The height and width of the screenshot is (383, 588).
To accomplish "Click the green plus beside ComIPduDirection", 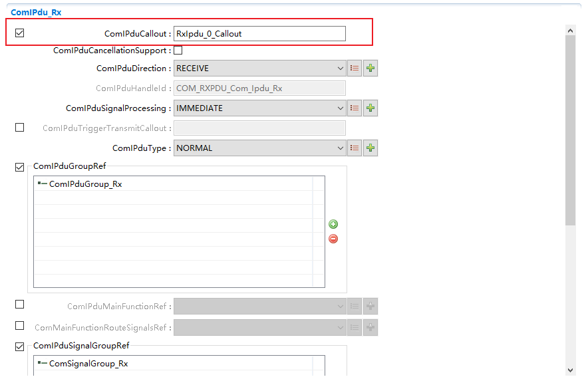I will coord(370,68).
